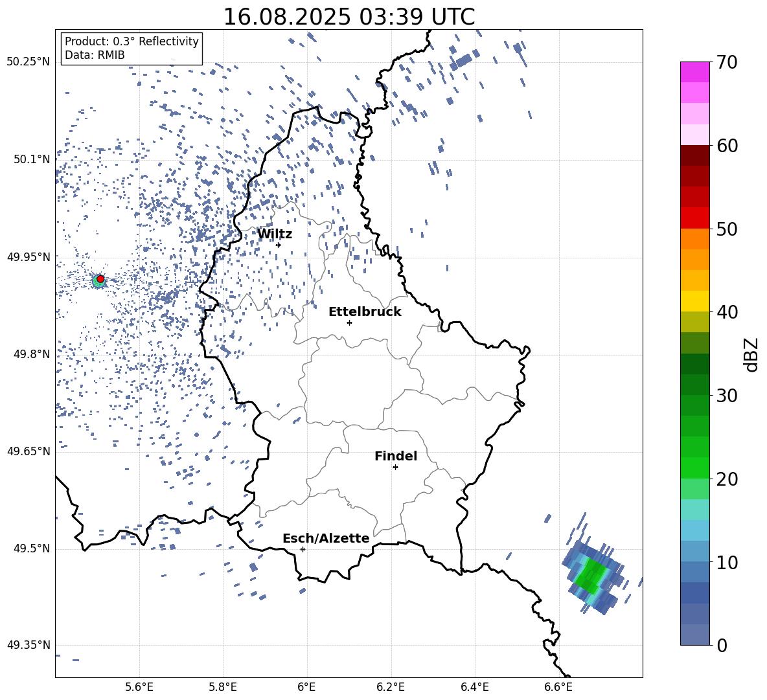Click the Product: 0.3° Reflectivity text

132,41
